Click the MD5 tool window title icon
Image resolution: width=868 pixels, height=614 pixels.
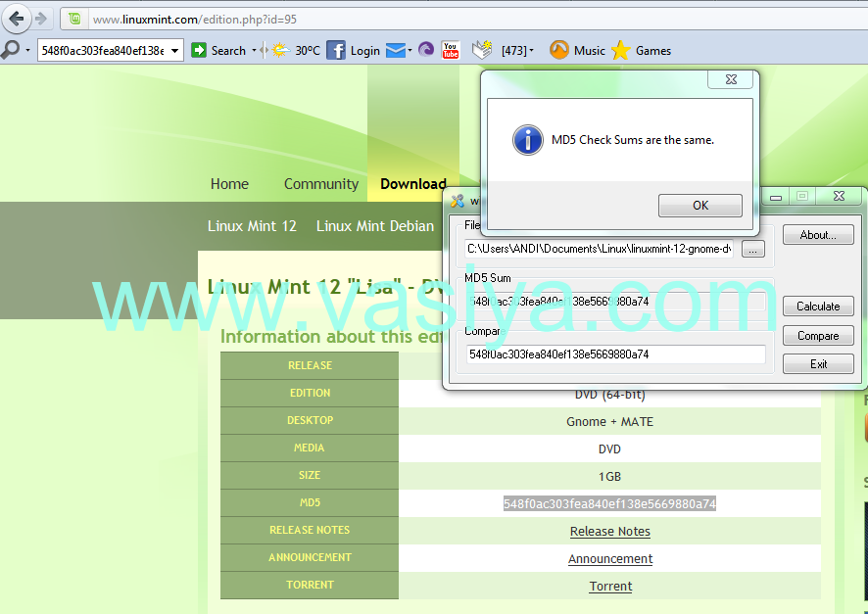click(x=458, y=200)
